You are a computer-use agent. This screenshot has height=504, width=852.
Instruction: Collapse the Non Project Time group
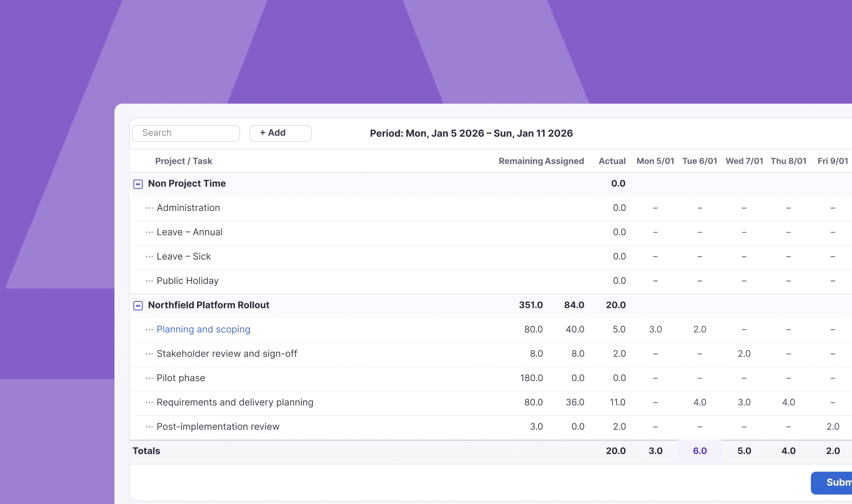(138, 184)
